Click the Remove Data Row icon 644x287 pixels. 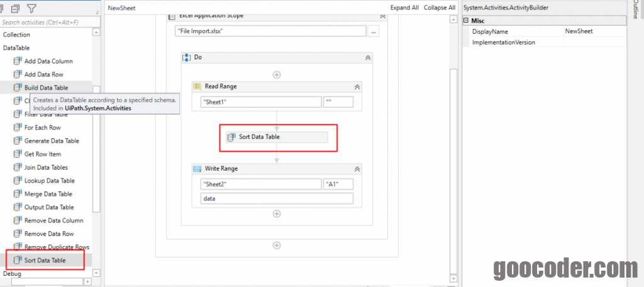tap(17, 234)
